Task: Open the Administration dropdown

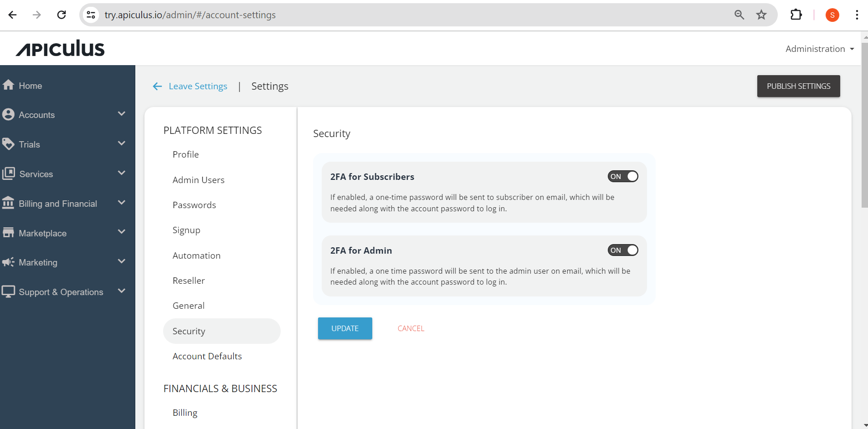Action: coord(819,49)
